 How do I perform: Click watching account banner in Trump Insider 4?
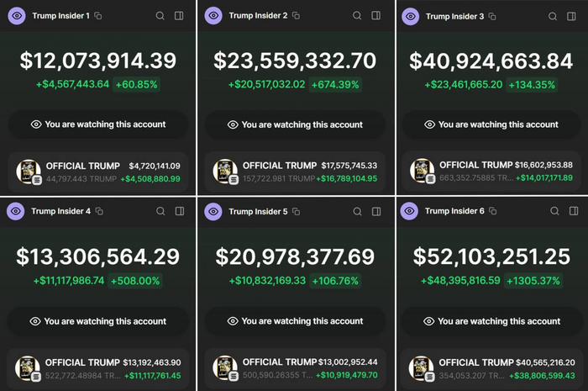click(98, 321)
